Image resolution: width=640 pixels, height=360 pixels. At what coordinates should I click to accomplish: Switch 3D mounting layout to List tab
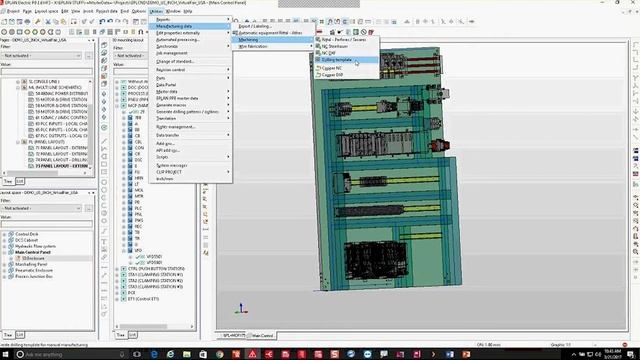pos(132,335)
